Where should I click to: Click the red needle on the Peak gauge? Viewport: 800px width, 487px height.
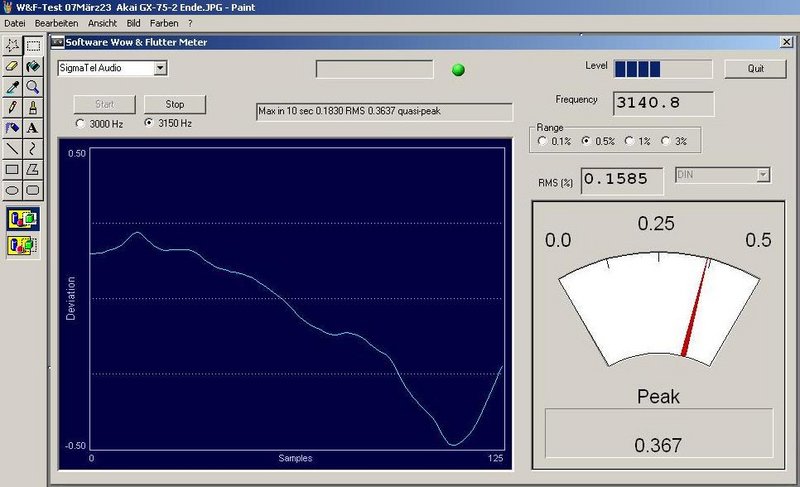695,308
